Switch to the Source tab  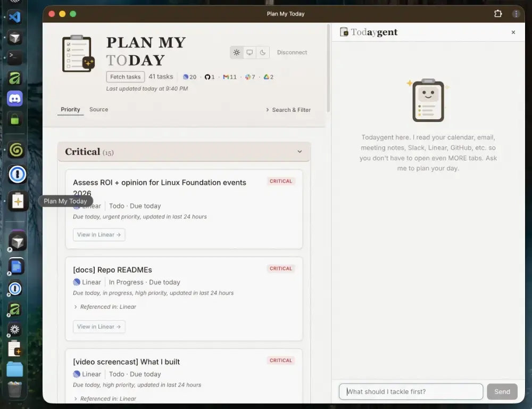click(98, 110)
